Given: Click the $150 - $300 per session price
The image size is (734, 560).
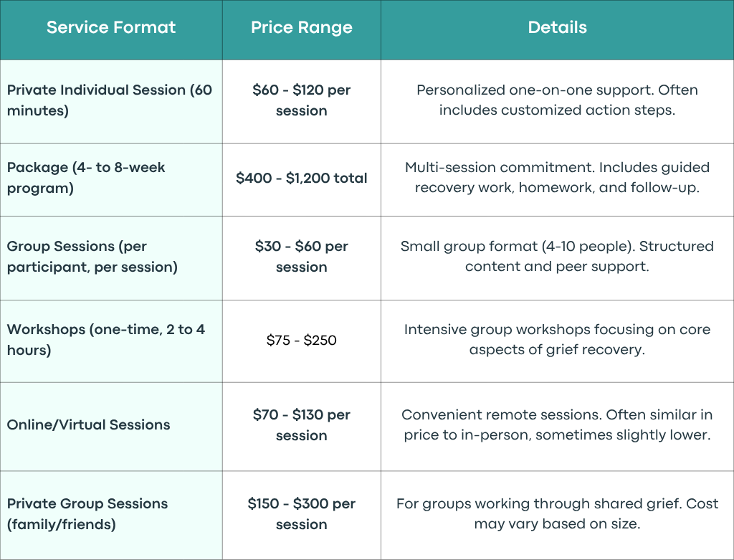Looking at the screenshot, I should click(x=302, y=513).
